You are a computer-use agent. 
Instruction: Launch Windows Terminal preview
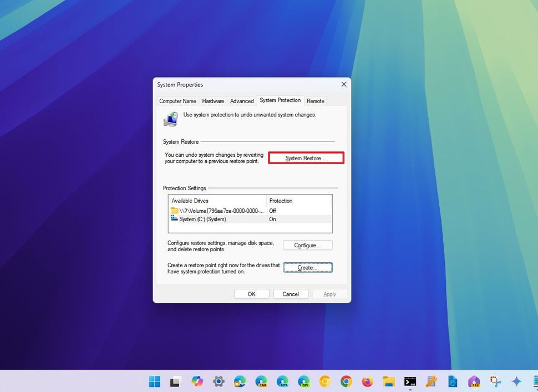click(410, 381)
